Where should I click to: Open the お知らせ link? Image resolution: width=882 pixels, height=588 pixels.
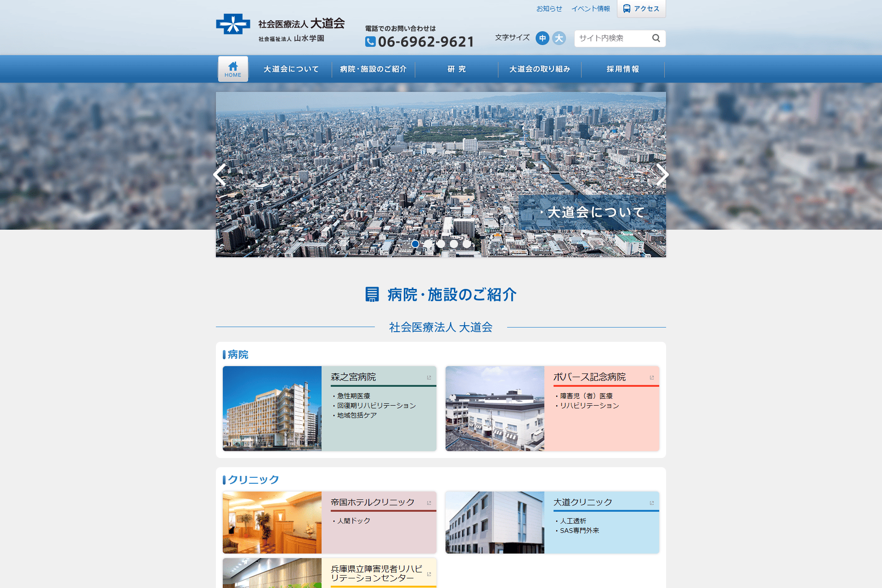(549, 9)
